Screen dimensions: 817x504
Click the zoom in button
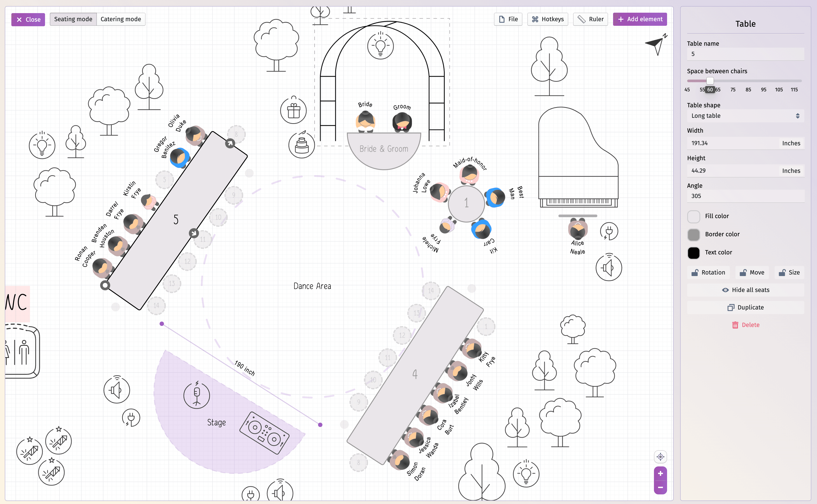tap(660, 473)
